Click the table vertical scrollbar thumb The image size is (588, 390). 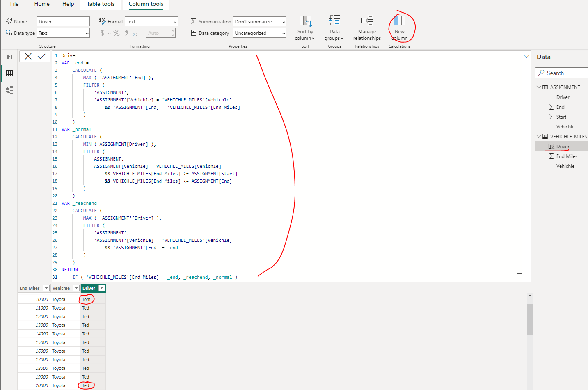(530, 319)
